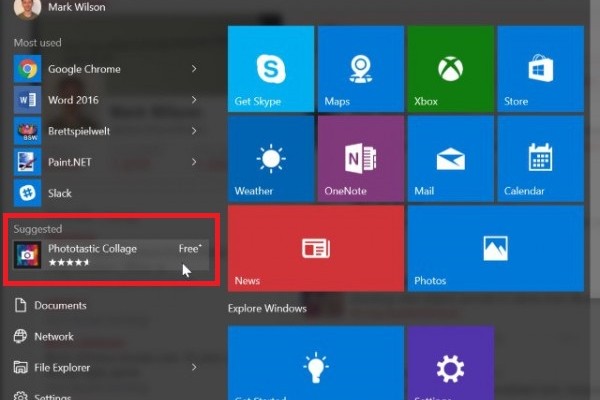Open the Get Skype tile
600x400 pixels.
[271, 69]
